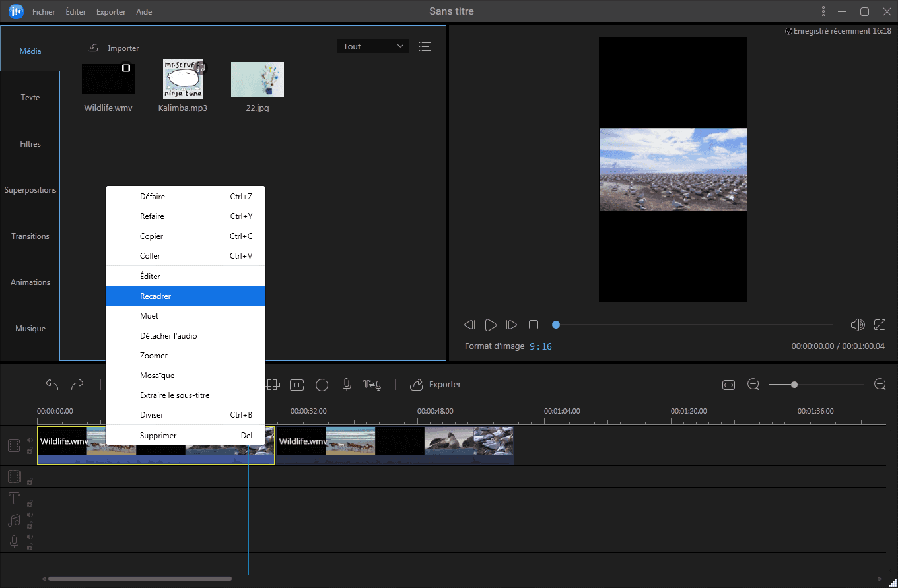
Task: Mute the voiceover track
Action: [30, 537]
